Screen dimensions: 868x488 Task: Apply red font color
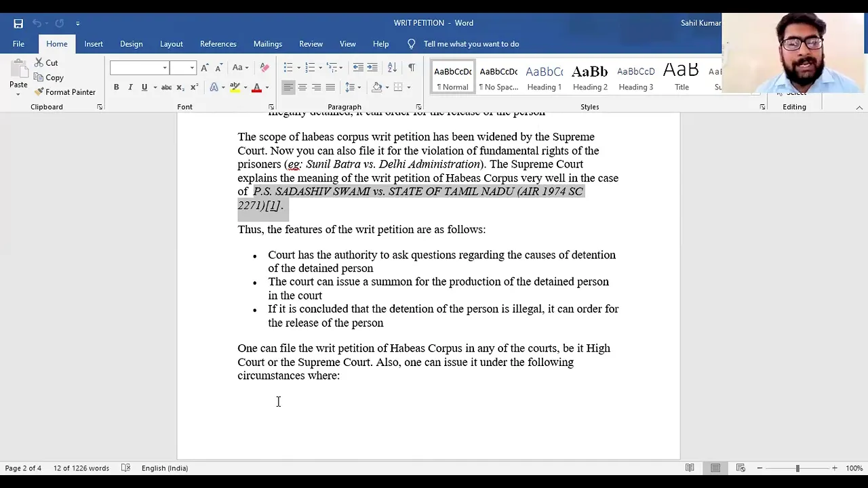[256, 87]
